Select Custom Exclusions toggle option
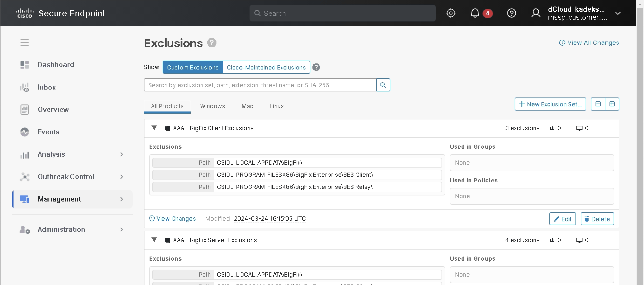644x285 pixels. click(192, 67)
